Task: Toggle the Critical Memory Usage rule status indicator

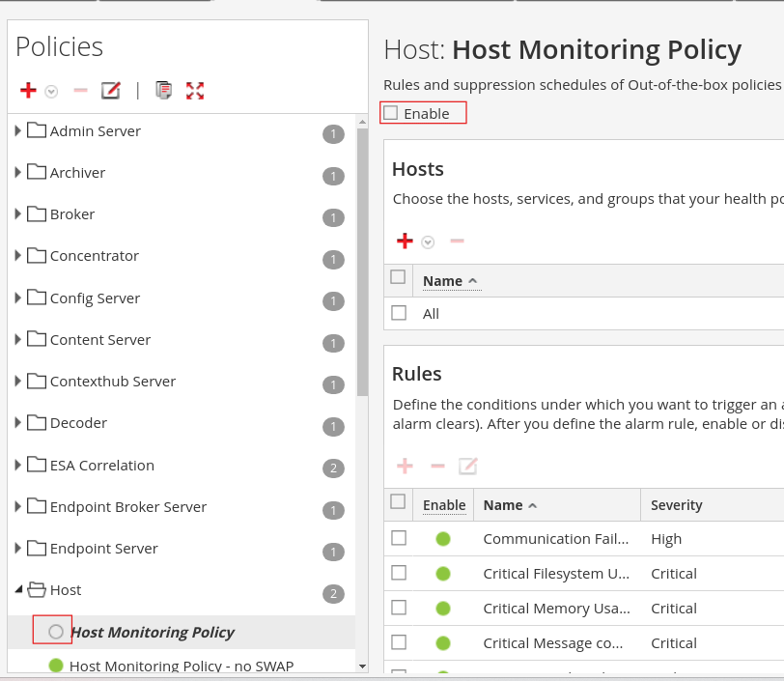Action: tap(443, 608)
